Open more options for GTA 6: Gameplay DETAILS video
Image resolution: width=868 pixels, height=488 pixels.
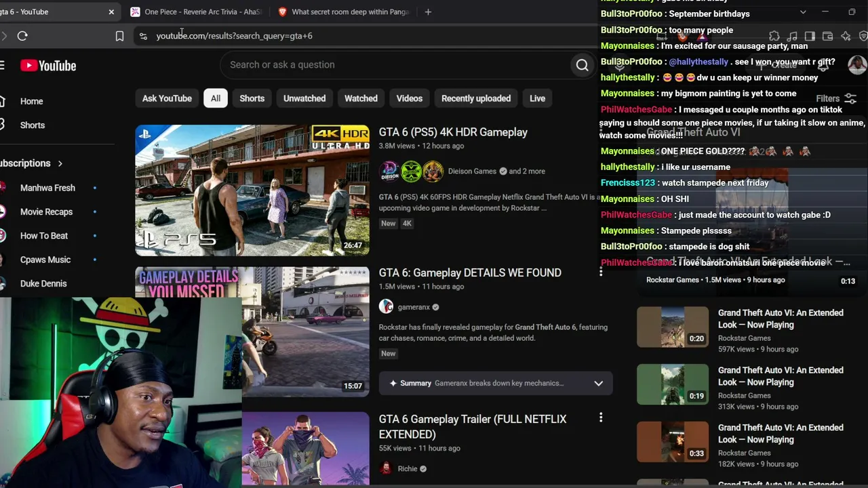coord(600,272)
